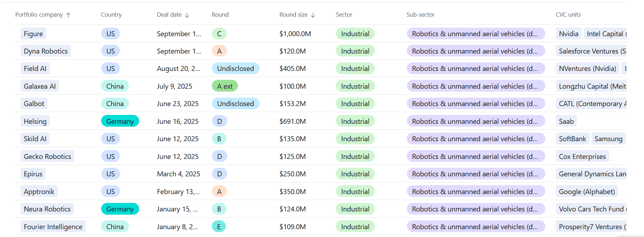Click Undisclosed round badge for Field AI
The height and width of the screenshot is (237, 644).
(x=235, y=68)
